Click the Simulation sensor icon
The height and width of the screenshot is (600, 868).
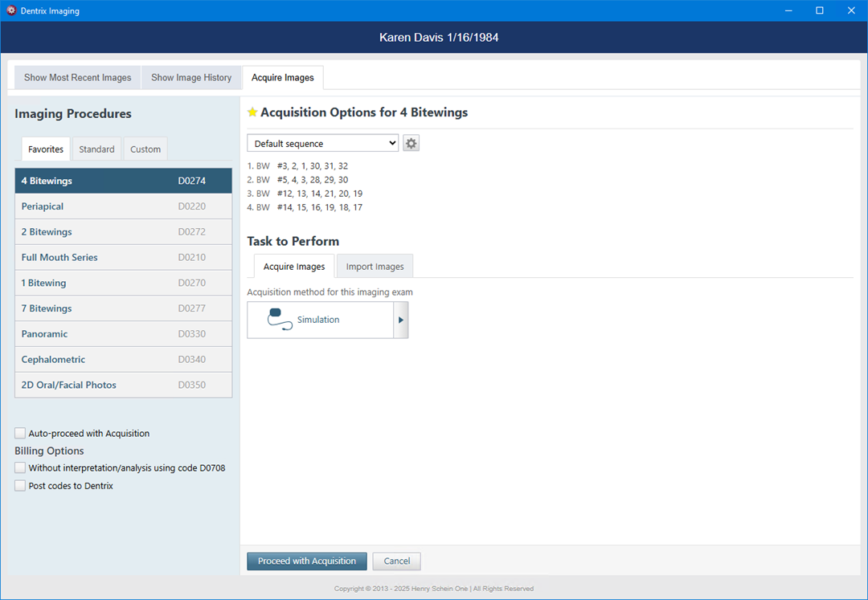tap(280, 320)
